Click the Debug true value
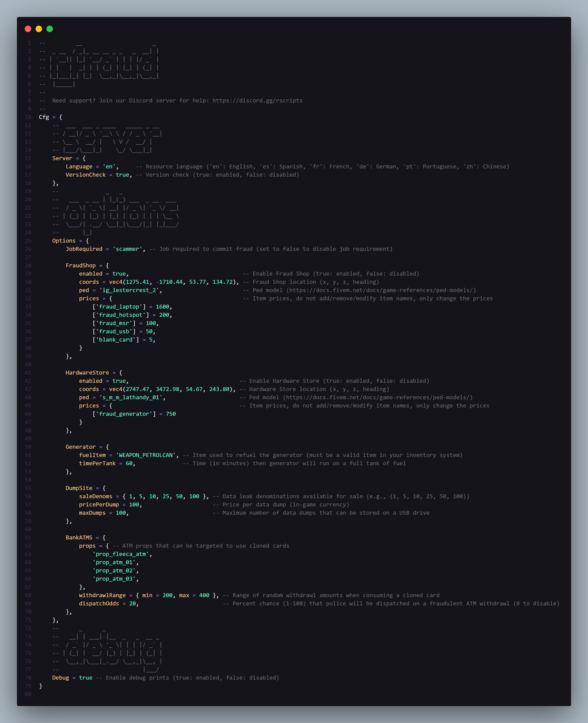Screen dimensions: 588x723 pos(85,678)
